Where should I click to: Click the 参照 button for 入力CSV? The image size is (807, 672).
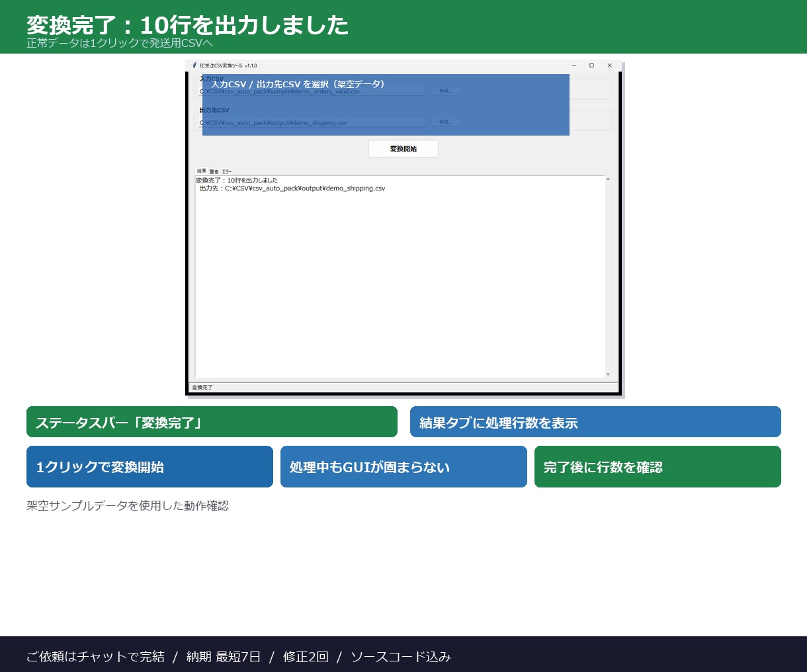445,91
